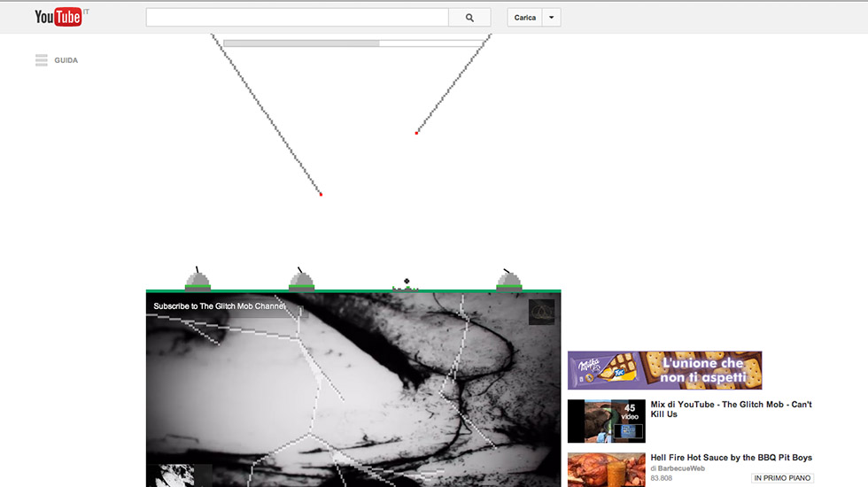This screenshot has width=868, height=487.
Task: Click the game progress bar at top
Action: pos(353,43)
